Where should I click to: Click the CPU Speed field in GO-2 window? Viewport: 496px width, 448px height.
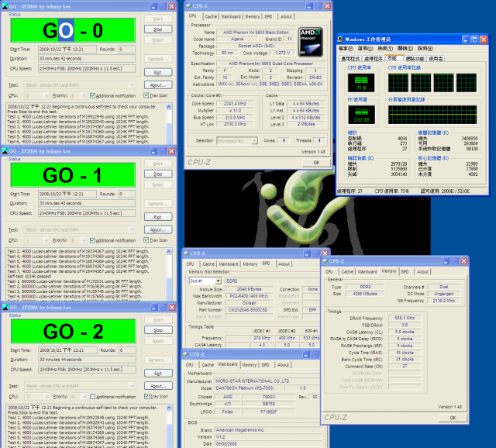coord(88,369)
